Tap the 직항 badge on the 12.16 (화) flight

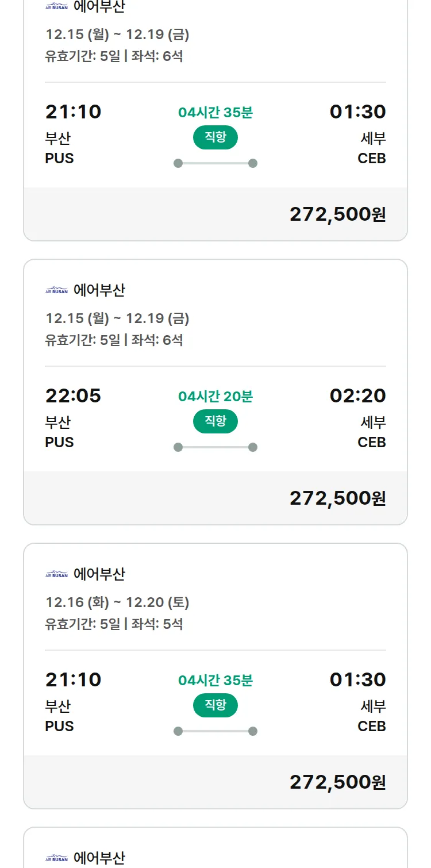215,705
